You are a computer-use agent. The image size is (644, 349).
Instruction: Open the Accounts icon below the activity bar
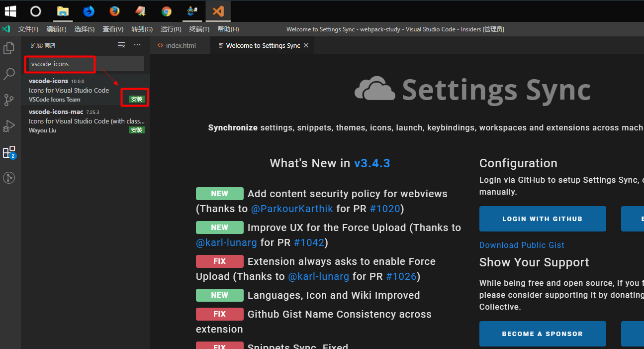tap(9, 178)
